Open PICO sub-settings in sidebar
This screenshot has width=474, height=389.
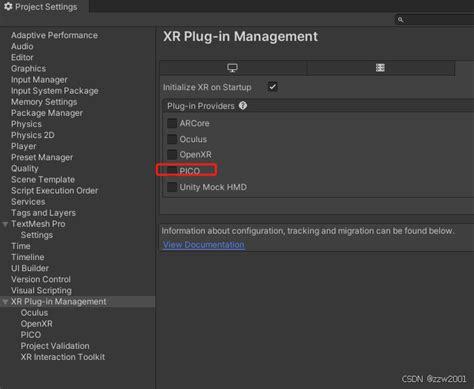(31, 335)
